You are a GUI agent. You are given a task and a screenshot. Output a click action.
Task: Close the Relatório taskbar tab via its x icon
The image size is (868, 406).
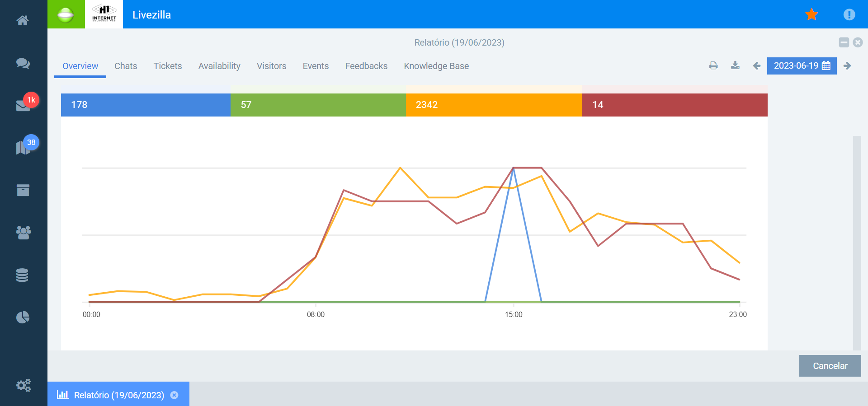coord(175,395)
